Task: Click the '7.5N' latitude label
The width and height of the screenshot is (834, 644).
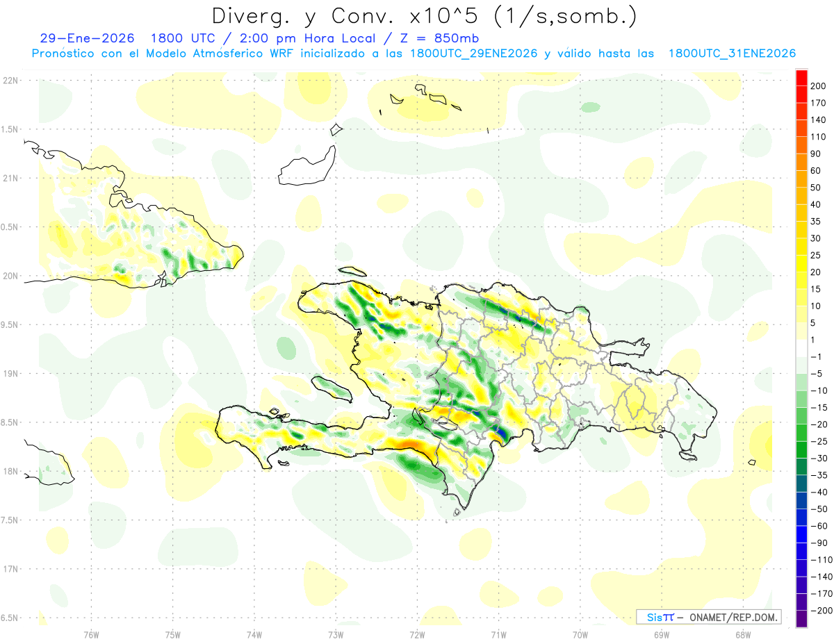Action: coord(10,520)
